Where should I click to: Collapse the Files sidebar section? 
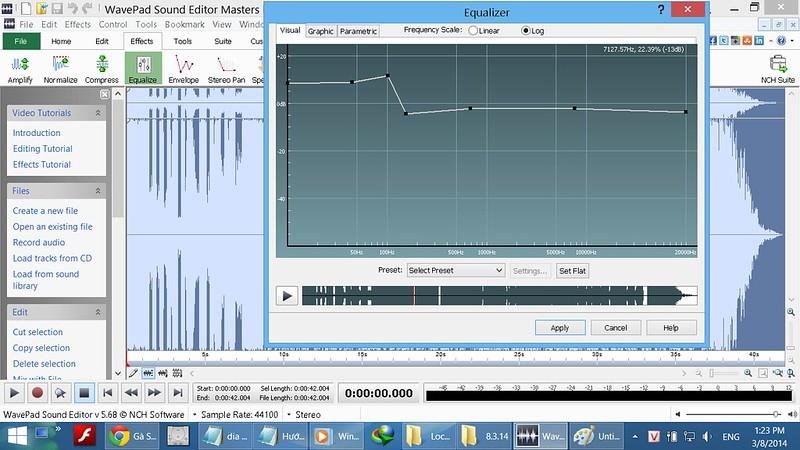pyautogui.click(x=98, y=190)
